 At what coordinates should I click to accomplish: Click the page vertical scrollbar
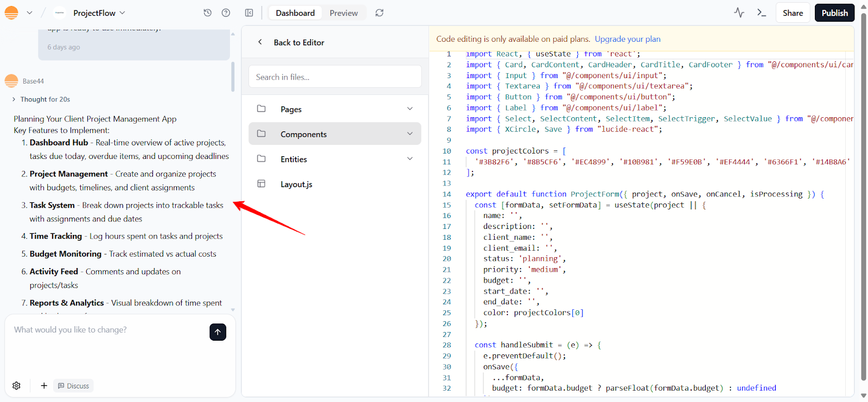click(864, 195)
